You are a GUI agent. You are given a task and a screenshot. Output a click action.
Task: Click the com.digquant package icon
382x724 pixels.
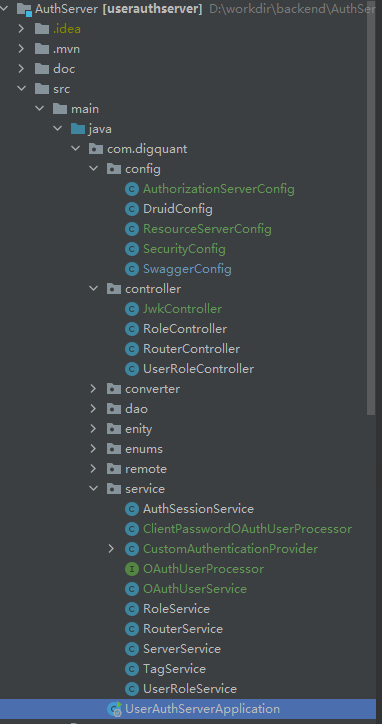point(96,149)
